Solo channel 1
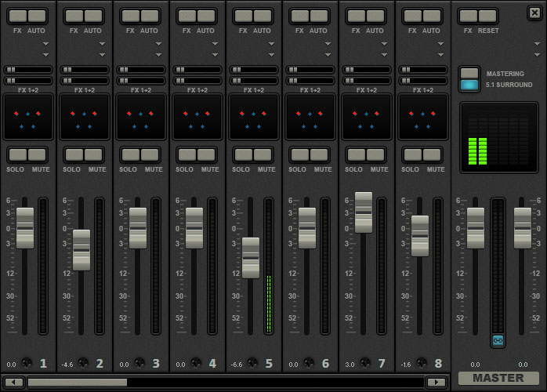547x392 pixels. pyautogui.click(x=18, y=154)
